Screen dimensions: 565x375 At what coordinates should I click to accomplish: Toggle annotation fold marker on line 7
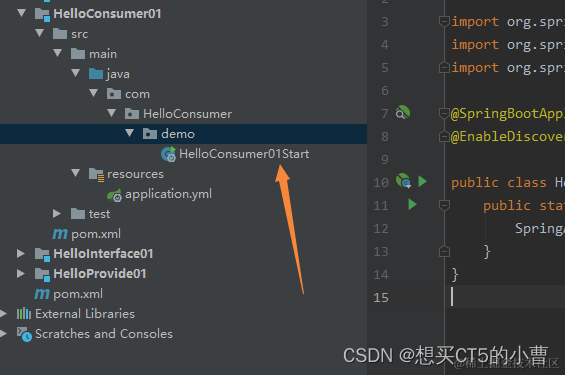[x=444, y=113]
